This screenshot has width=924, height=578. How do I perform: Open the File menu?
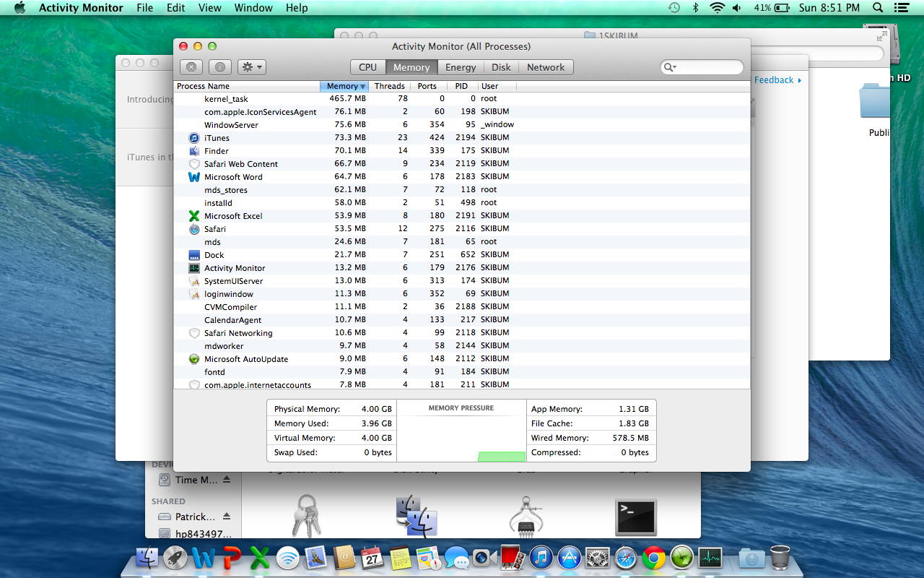pos(145,8)
